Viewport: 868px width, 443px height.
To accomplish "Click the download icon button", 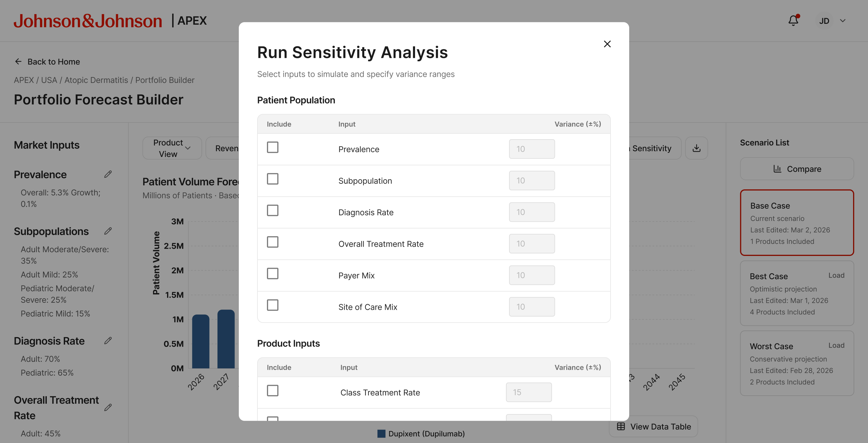I will [x=696, y=148].
